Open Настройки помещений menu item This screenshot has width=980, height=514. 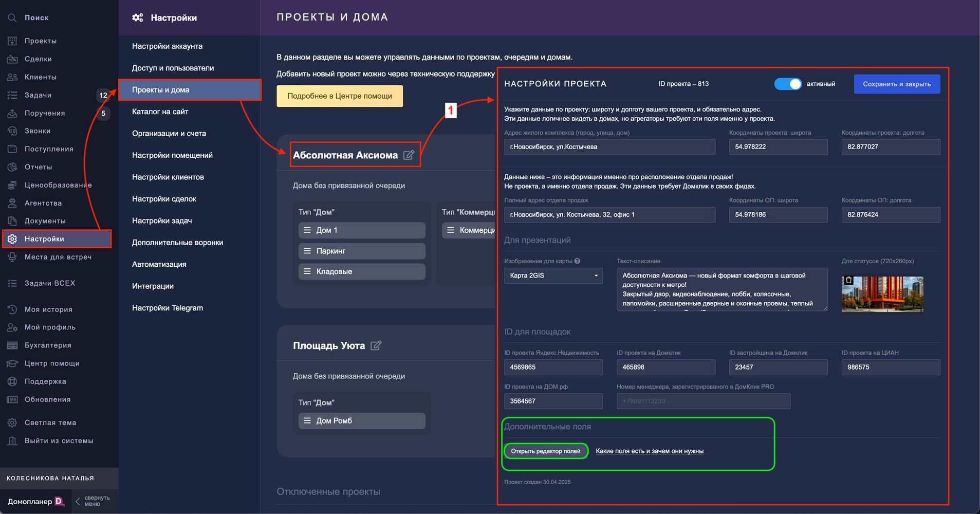[172, 155]
